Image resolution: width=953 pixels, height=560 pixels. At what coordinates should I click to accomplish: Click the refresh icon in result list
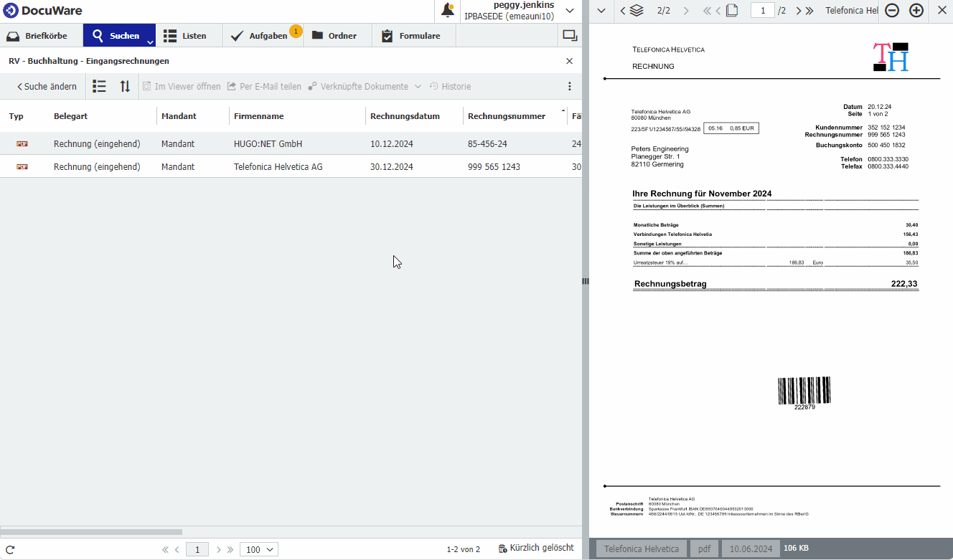10,549
